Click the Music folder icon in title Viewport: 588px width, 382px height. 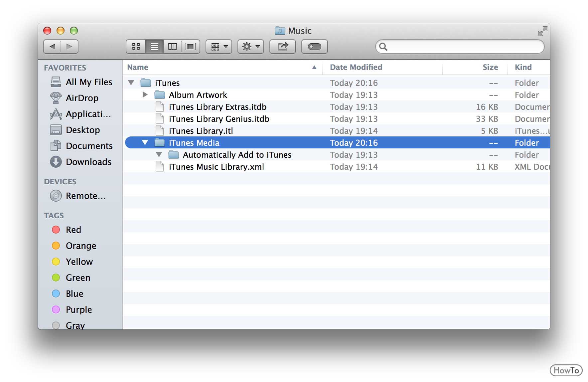tap(280, 31)
